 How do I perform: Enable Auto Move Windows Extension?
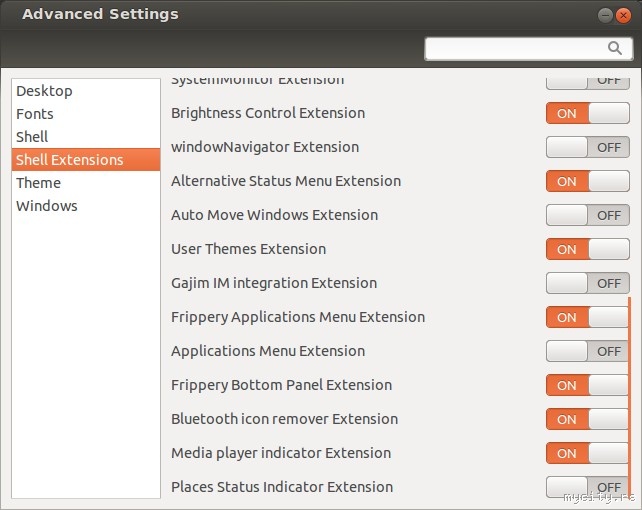coord(587,215)
